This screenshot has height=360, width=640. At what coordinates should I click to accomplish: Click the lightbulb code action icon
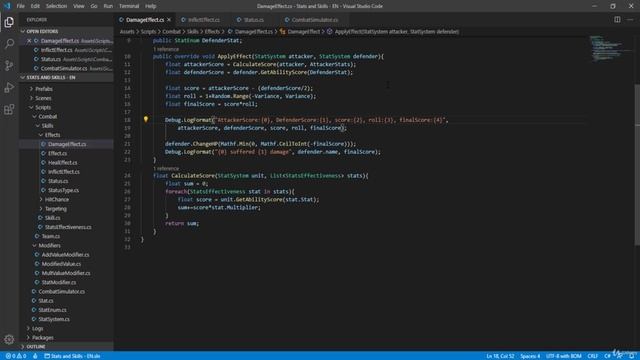click(146, 120)
